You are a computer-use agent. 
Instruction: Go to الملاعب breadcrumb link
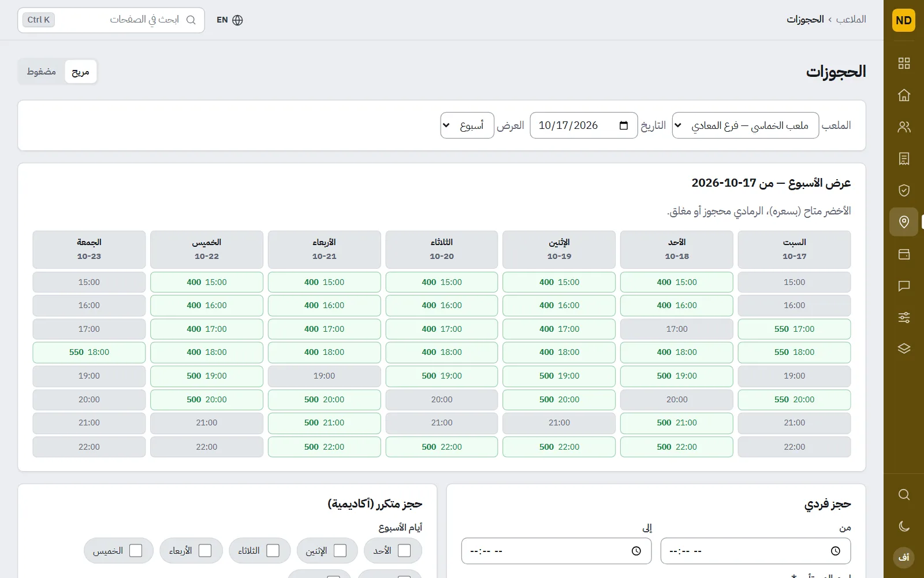tap(851, 20)
